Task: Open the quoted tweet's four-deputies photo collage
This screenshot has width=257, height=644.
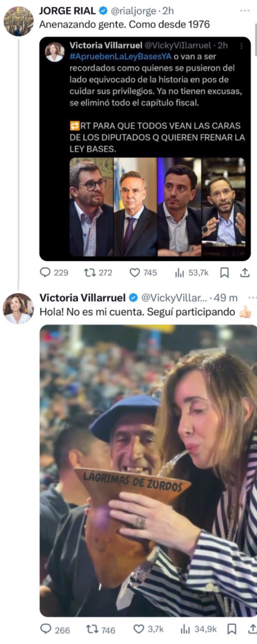Action: (x=157, y=207)
